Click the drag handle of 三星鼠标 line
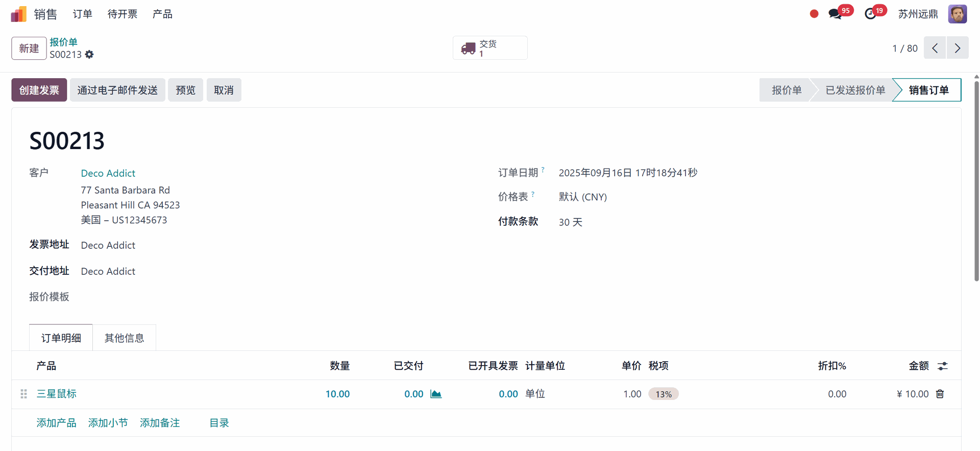Image resolution: width=980 pixels, height=451 pixels. (x=23, y=394)
